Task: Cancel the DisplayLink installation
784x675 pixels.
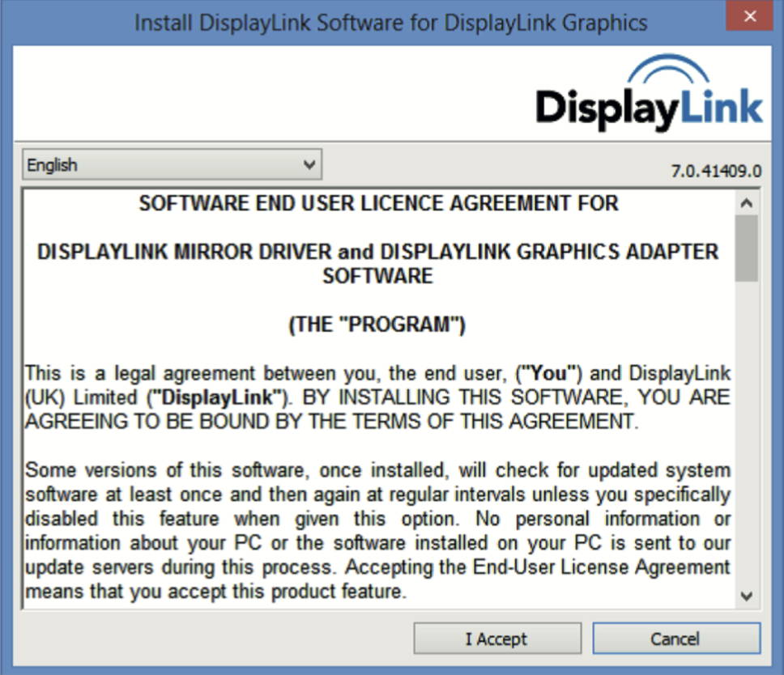Action: click(x=676, y=638)
